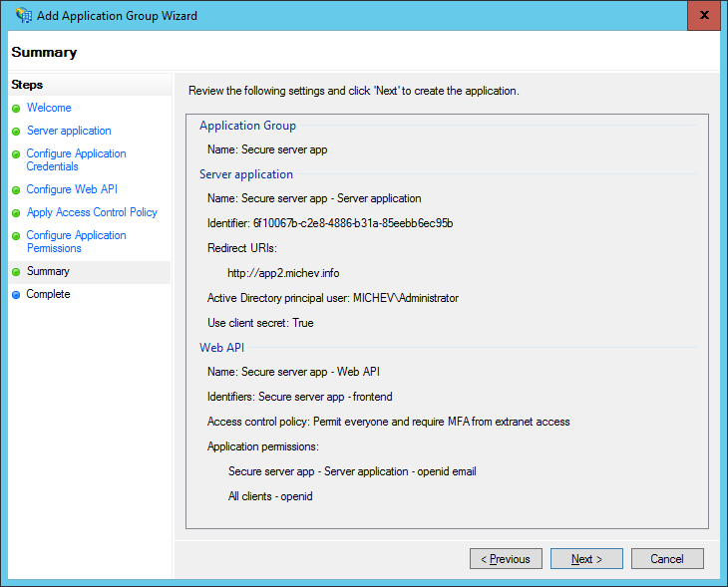Click green dot beside Configure Application Credentials
728x587 pixels.
pos(16,154)
